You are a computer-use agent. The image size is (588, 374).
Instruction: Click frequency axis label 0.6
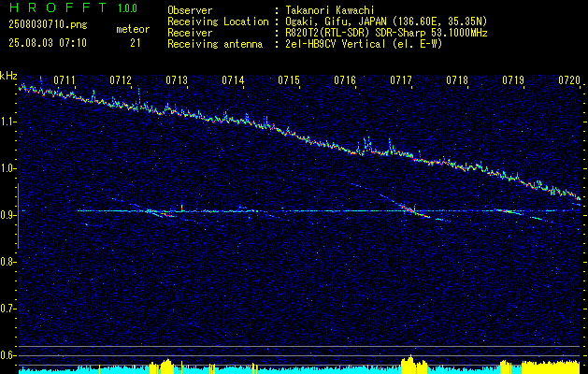[8, 355]
